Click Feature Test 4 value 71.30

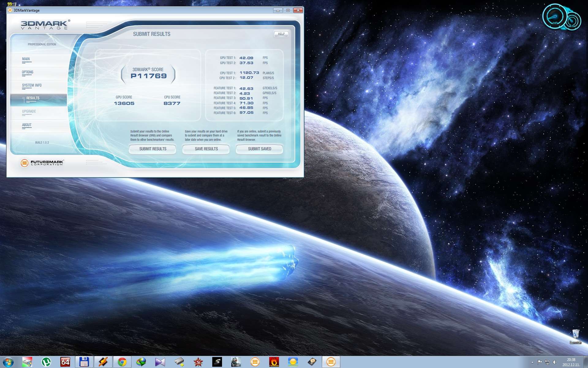tap(246, 103)
